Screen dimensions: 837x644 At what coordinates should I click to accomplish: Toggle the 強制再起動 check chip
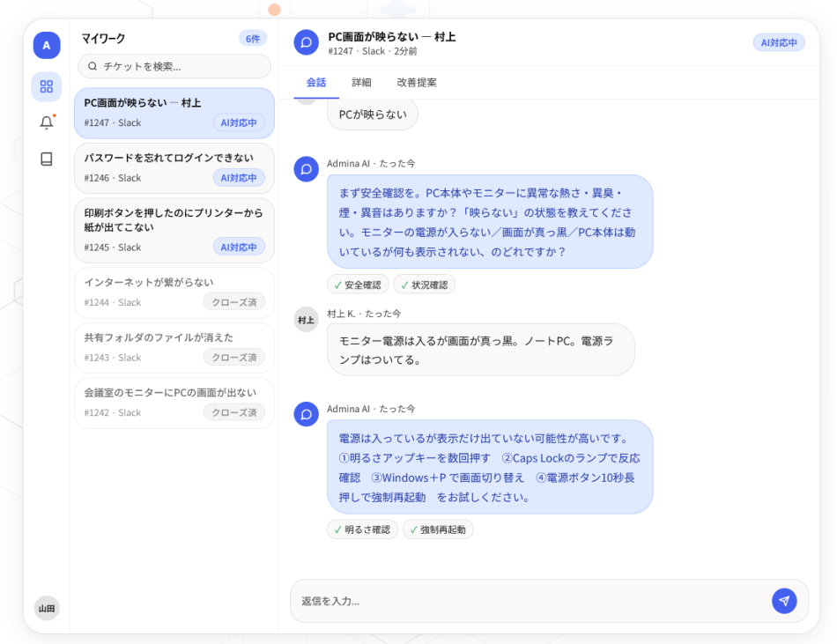click(x=438, y=529)
